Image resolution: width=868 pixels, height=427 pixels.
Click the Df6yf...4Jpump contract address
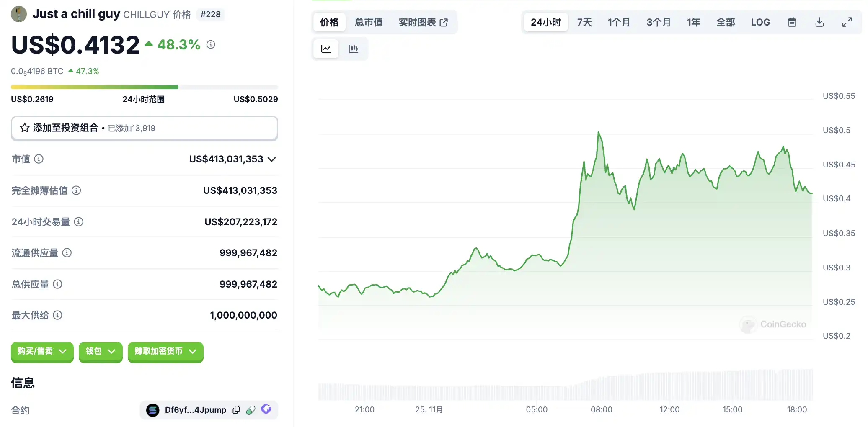(x=196, y=410)
